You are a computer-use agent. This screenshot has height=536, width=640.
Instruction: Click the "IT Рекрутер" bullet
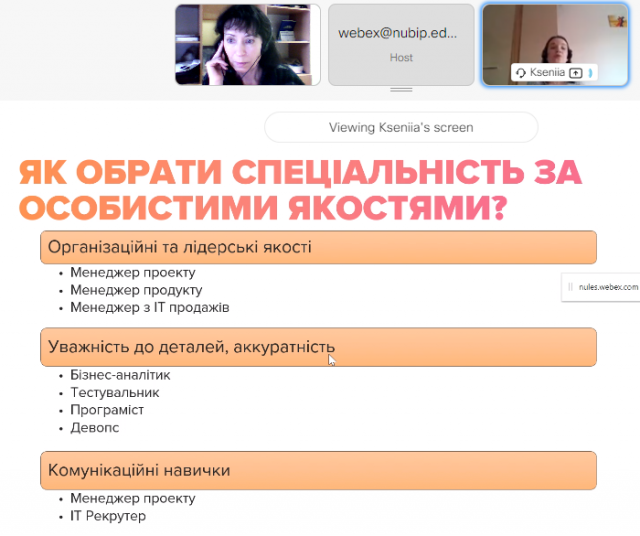(108, 516)
